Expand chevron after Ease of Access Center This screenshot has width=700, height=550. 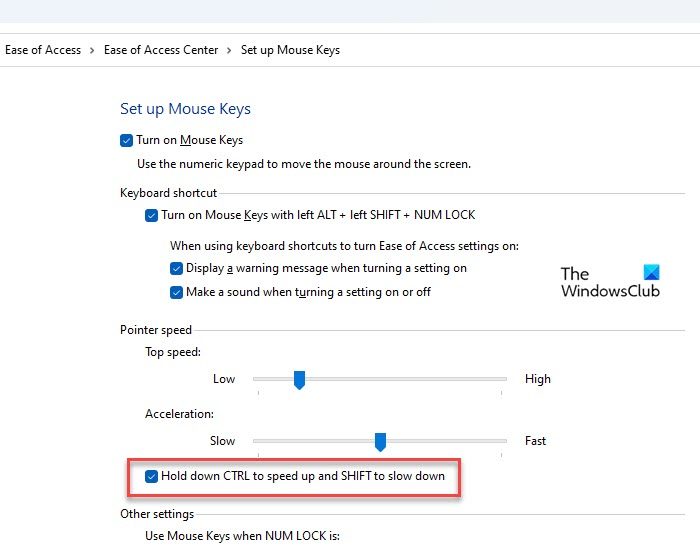coord(229,50)
